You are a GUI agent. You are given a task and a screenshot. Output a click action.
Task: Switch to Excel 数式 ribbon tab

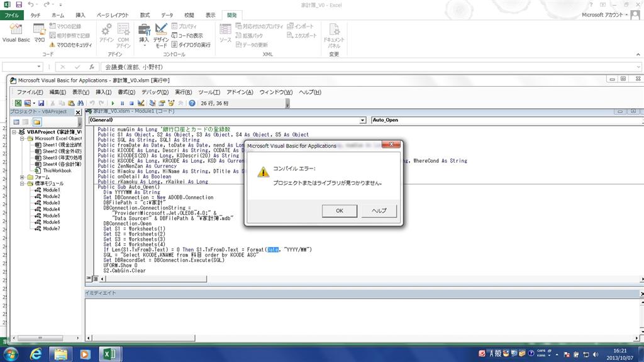tap(145, 15)
